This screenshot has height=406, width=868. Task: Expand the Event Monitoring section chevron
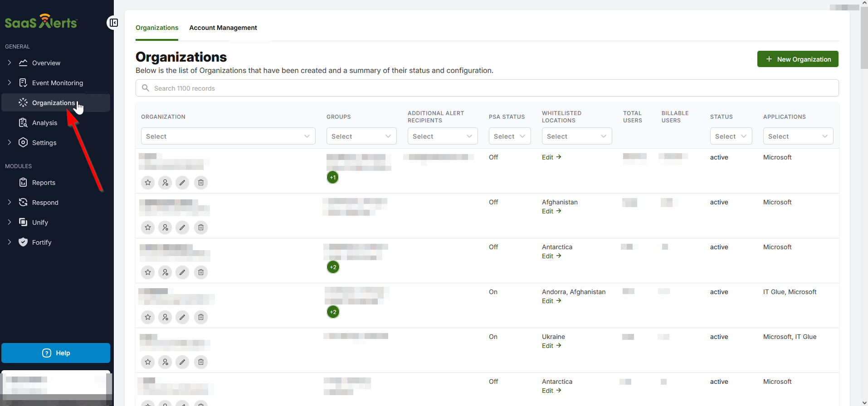[x=10, y=83]
